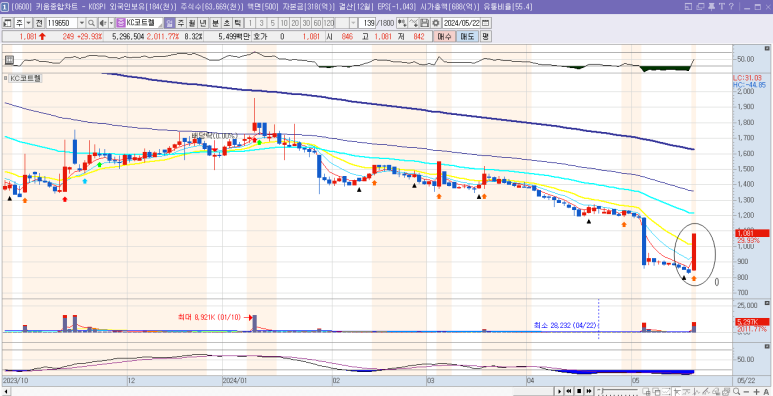The height and width of the screenshot is (396, 773).
Task: Switch to minute chart 분 button
Action: pyautogui.click(x=215, y=23)
